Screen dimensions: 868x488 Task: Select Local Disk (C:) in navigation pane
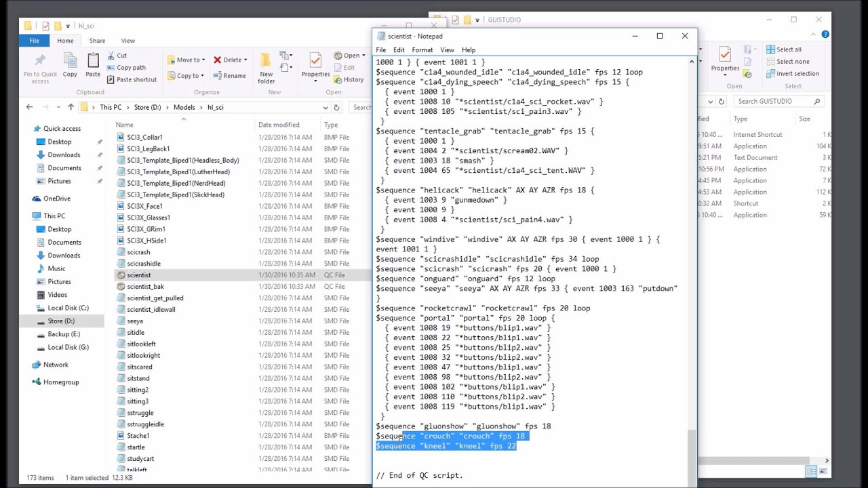tap(68, 308)
